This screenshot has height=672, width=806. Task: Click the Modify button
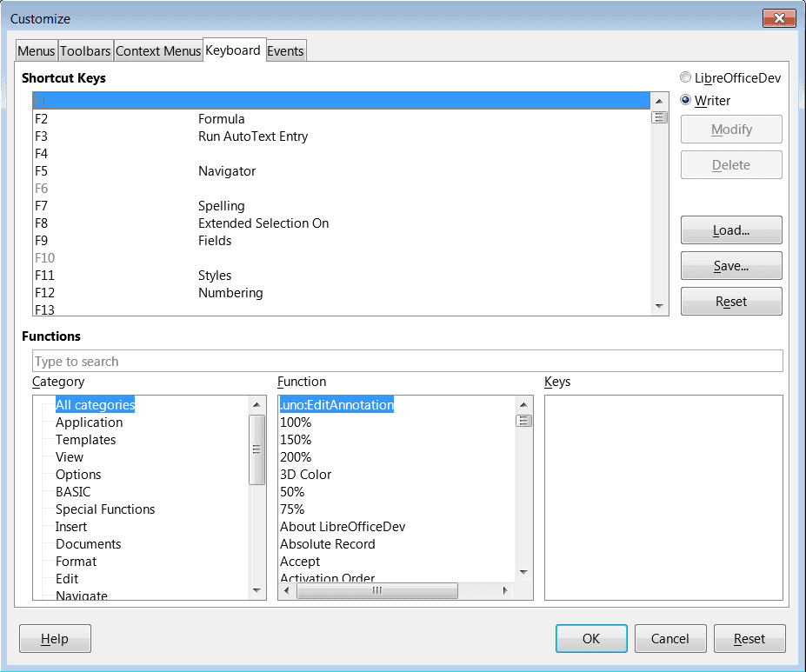click(731, 130)
